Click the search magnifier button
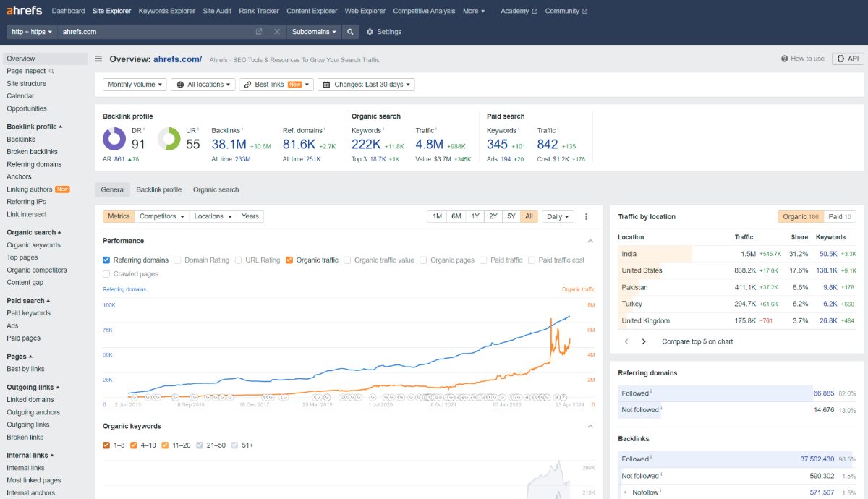Screen dimensions: 868x499 pyautogui.click(x=350, y=32)
